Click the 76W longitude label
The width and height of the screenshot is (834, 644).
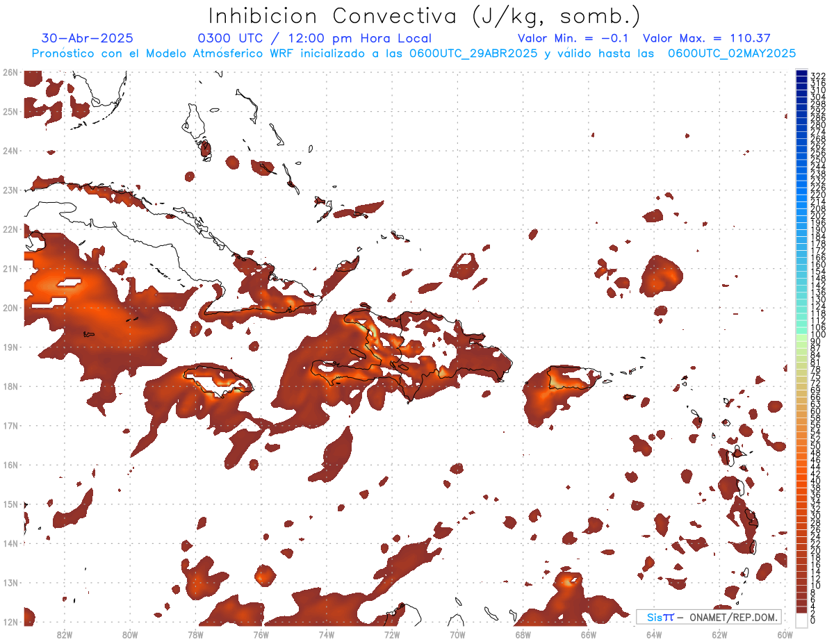261,634
